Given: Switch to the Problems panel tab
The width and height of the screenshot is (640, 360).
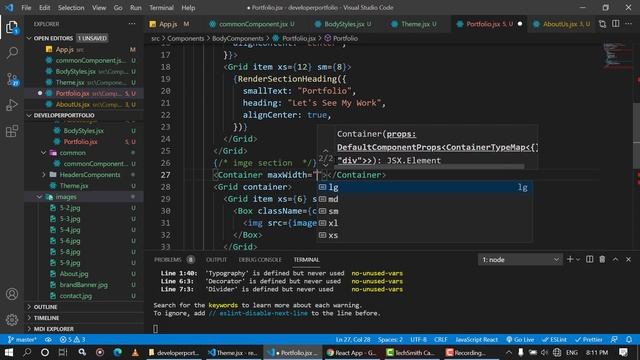Looking at the screenshot, I should 168,260.
